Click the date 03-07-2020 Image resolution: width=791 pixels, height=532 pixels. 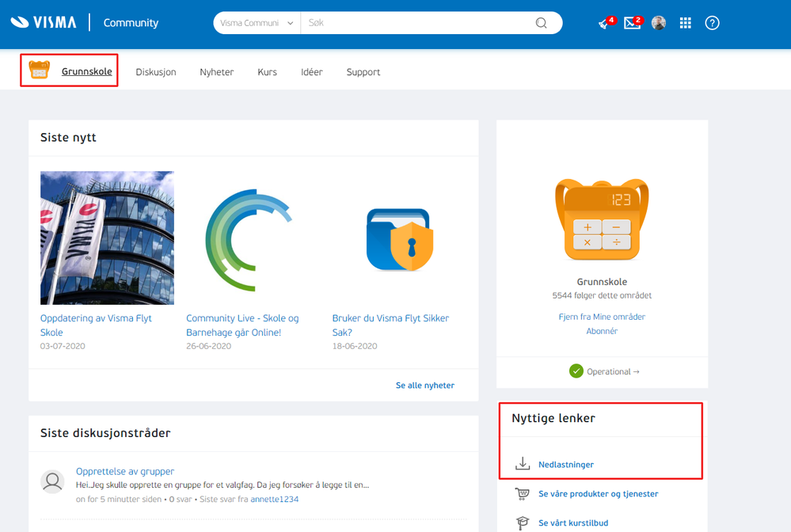pyautogui.click(x=63, y=346)
